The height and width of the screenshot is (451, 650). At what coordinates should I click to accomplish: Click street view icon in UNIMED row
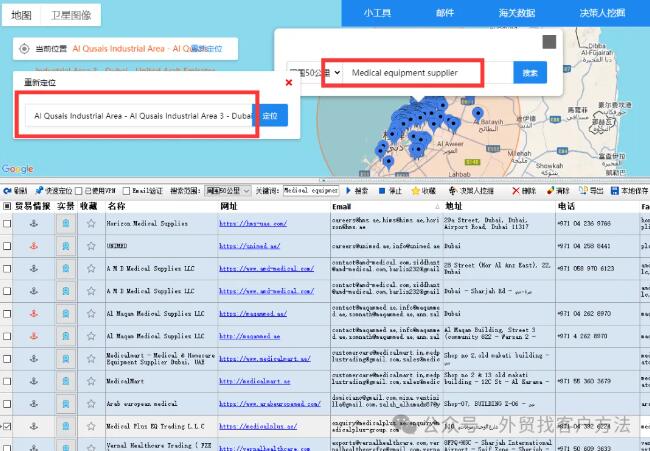pyautogui.click(x=65, y=246)
